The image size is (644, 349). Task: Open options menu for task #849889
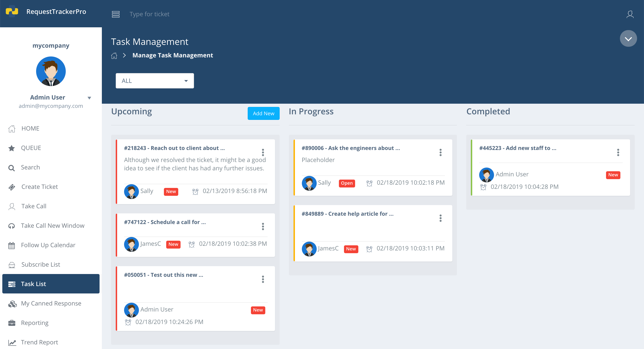tap(440, 218)
